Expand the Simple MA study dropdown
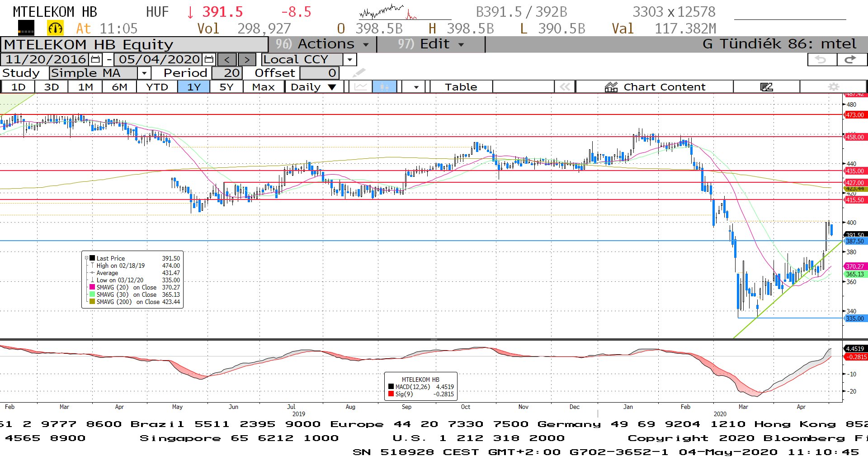The image size is (868, 470). 144,73
